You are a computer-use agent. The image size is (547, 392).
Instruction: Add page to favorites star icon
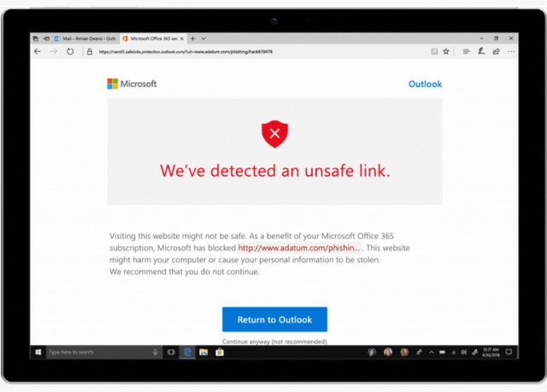(446, 51)
